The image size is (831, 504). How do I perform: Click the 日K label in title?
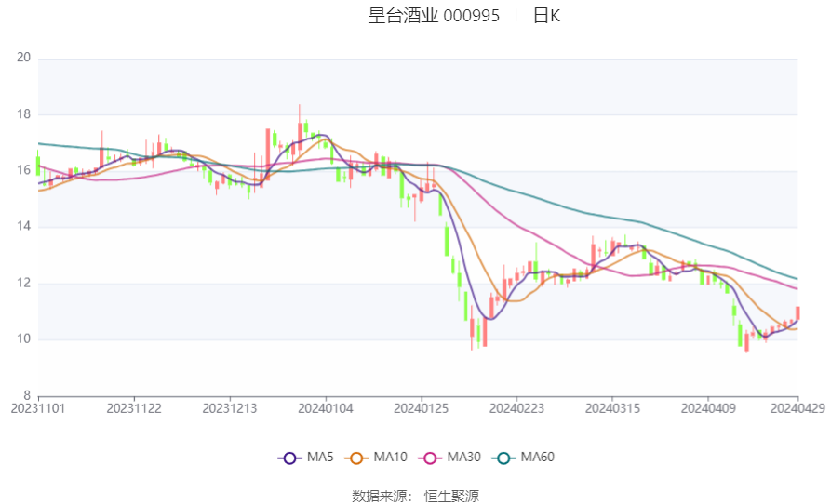[x=546, y=16]
